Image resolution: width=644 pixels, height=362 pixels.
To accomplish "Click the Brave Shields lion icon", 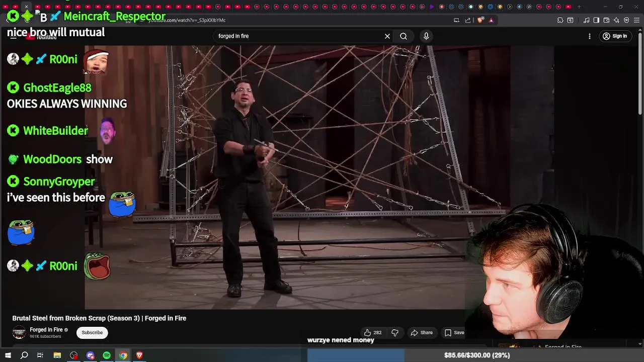I will click(x=480, y=20).
